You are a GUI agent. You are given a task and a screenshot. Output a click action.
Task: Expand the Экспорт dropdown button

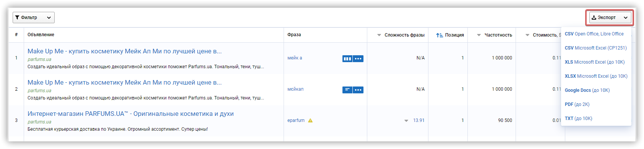(610, 18)
